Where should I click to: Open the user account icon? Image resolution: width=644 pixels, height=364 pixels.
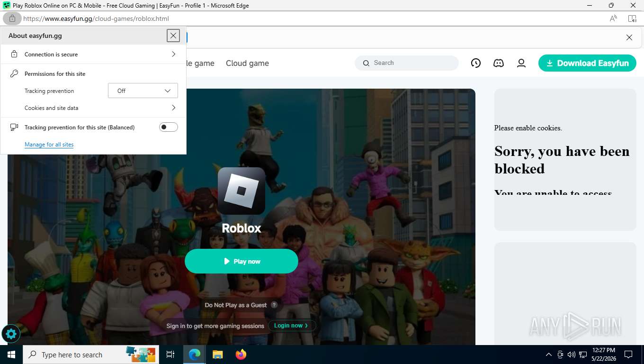click(521, 63)
